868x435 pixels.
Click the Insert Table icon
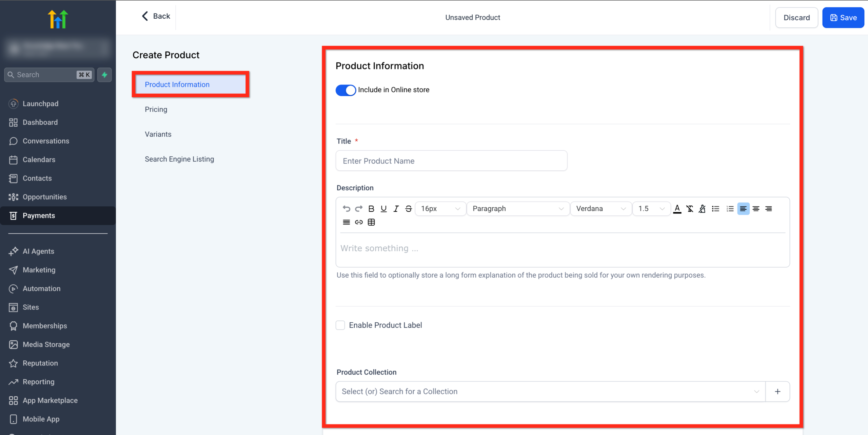[x=371, y=222]
